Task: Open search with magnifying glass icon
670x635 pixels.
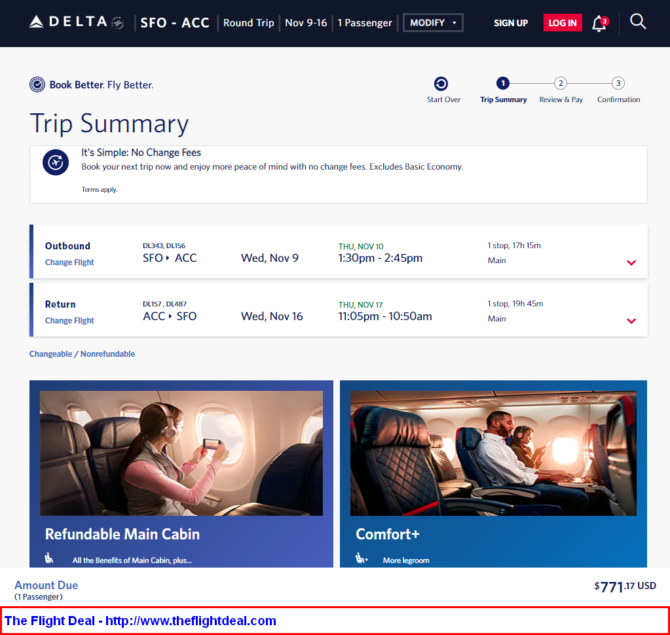Action: 638,21
